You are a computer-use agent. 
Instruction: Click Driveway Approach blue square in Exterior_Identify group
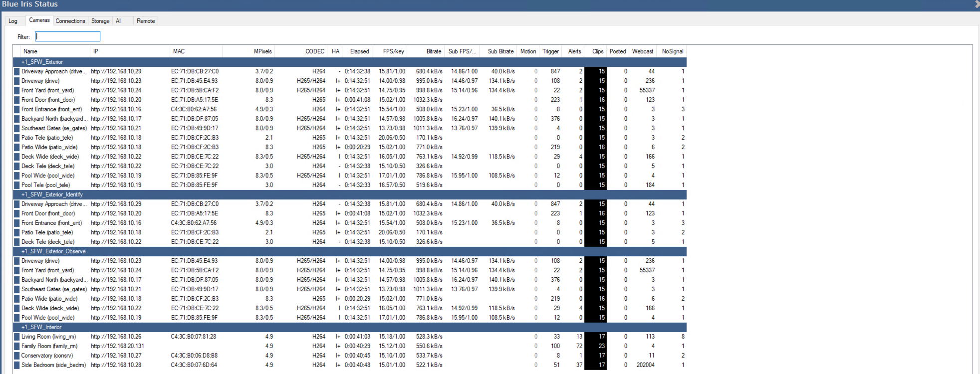(x=16, y=204)
